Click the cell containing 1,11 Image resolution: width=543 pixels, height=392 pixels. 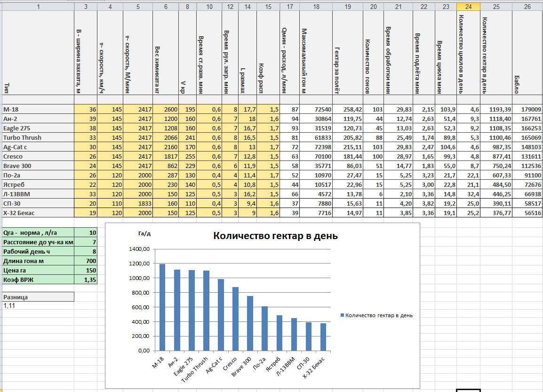[x=38, y=305]
